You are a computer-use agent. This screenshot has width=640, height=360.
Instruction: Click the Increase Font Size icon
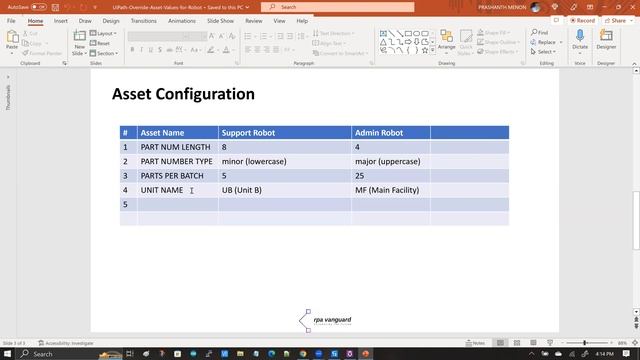[x=212, y=36]
